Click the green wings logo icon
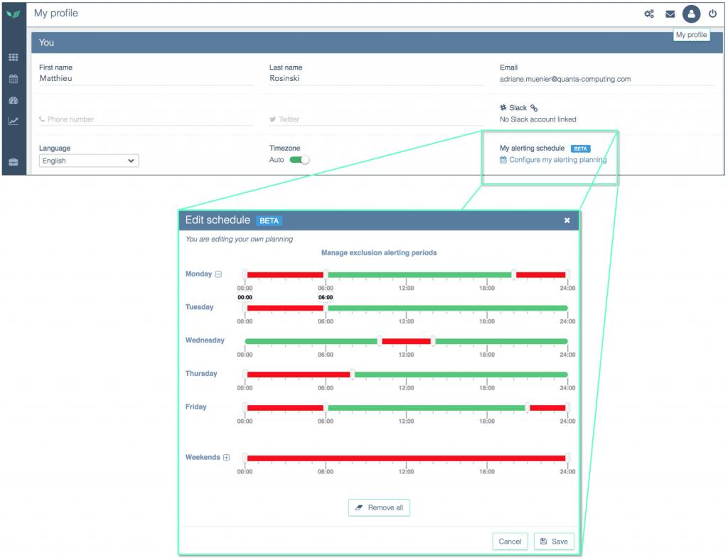Image resolution: width=728 pixels, height=560 pixels. tap(14, 14)
